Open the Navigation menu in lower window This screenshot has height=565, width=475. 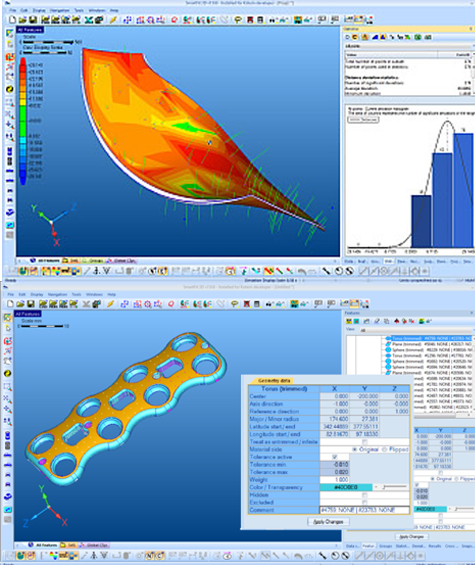(57, 294)
